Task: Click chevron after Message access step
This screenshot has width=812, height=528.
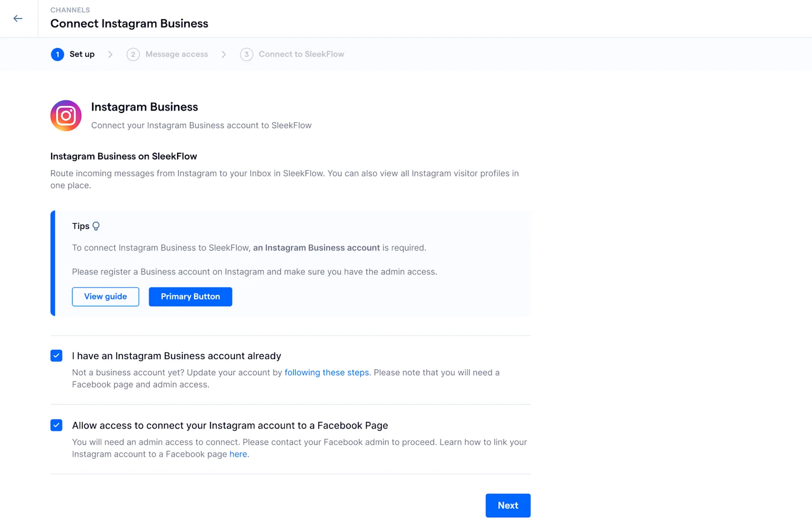Action: [224, 54]
